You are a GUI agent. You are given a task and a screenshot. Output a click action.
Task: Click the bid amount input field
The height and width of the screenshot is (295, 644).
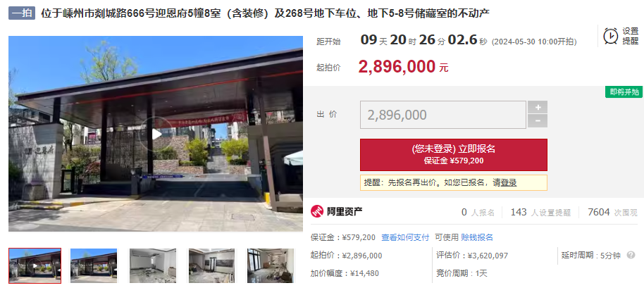click(x=442, y=115)
